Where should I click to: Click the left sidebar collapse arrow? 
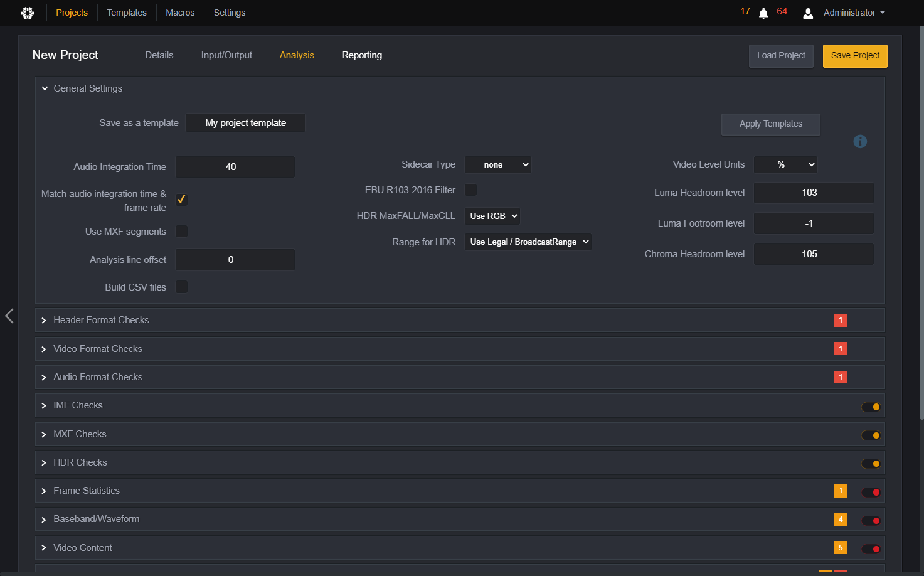pos(9,316)
